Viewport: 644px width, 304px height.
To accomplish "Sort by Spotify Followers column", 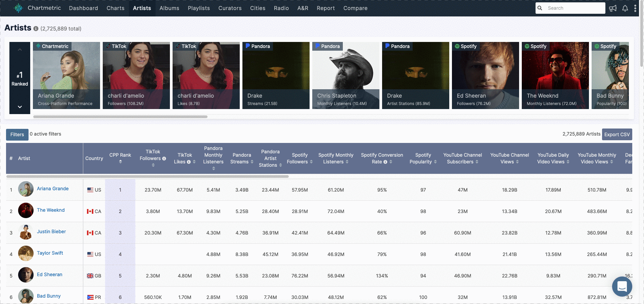I will (x=311, y=162).
